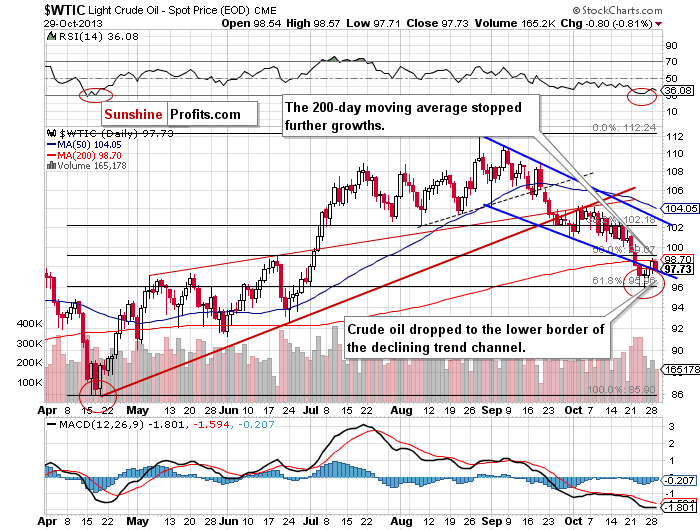Screen dimensions: 700x530
Task: Click the $WTIC ticker symbol title
Action: coord(64,10)
